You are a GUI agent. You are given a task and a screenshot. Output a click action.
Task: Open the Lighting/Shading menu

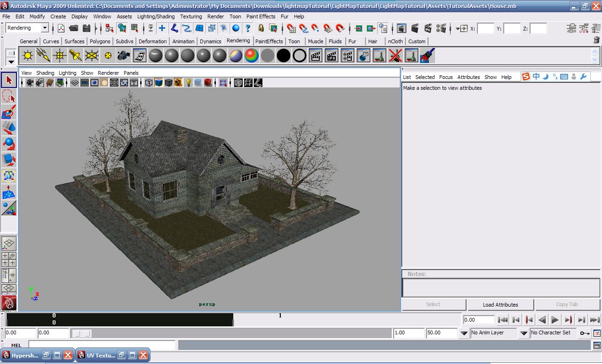coord(156,16)
